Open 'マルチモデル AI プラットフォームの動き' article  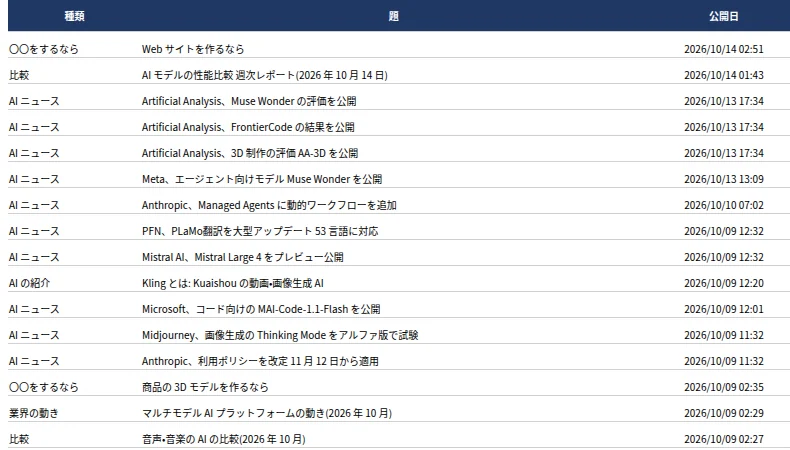tap(267, 413)
